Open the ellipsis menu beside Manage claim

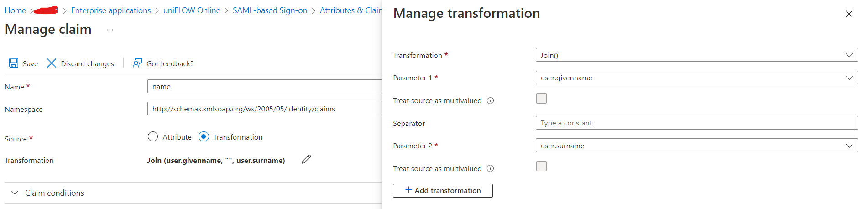coord(110,30)
